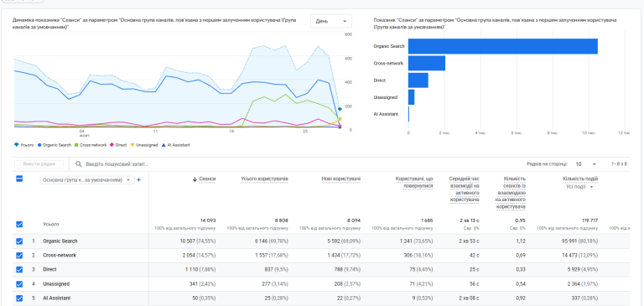This screenshot has width=644, height=306.
Task: Click total users value 8 808
Action: click(282, 220)
